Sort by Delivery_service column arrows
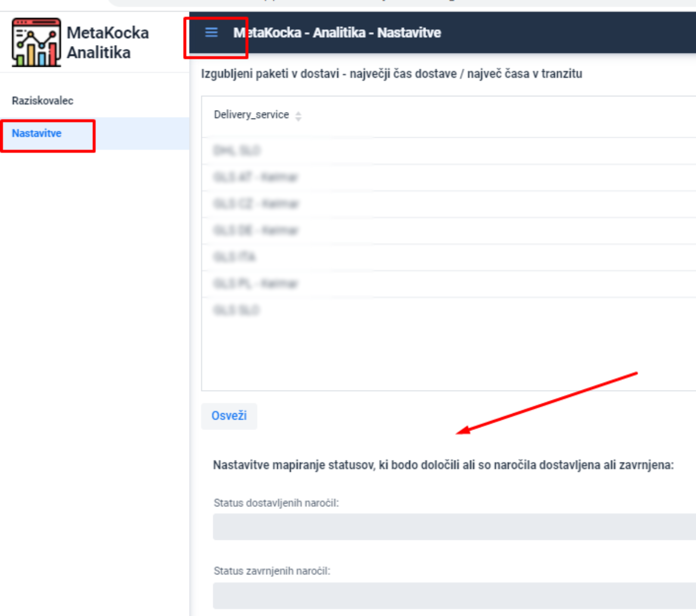Screen dimensions: 696x616 pyautogui.click(x=298, y=115)
